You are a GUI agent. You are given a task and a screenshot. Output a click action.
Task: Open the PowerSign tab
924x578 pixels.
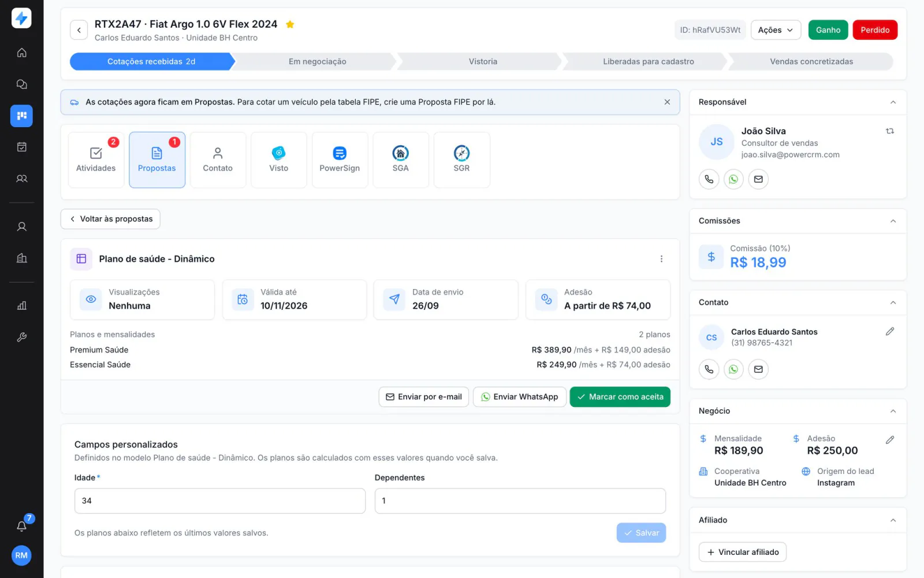[x=340, y=160]
